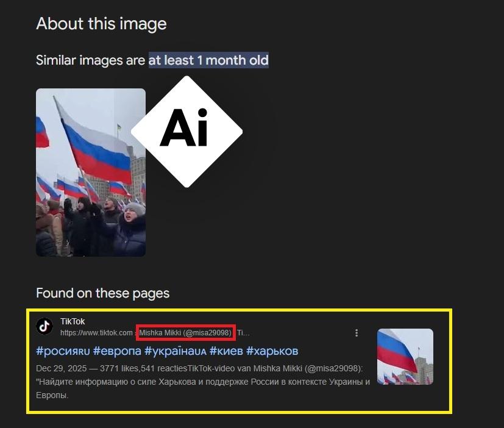Viewport: 504px width, 428px height.
Task: Click the TikTok logo icon
Action: 44,326
